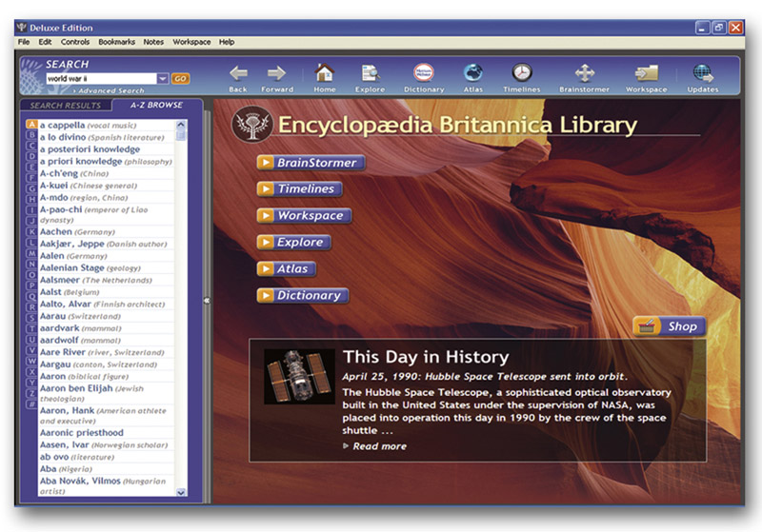Jump to letter W in alphabet index

[x=31, y=361]
